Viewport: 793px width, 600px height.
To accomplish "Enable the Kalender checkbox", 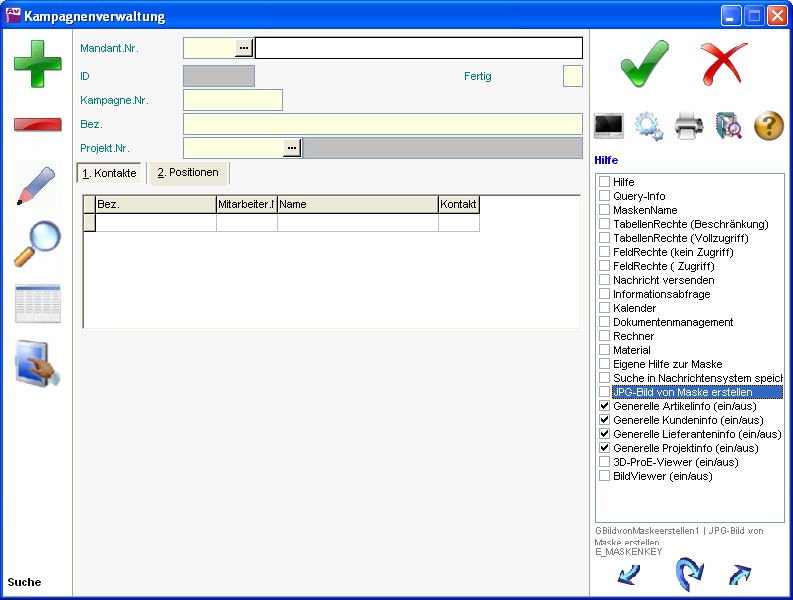I will pyautogui.click(x=604, y=309).
